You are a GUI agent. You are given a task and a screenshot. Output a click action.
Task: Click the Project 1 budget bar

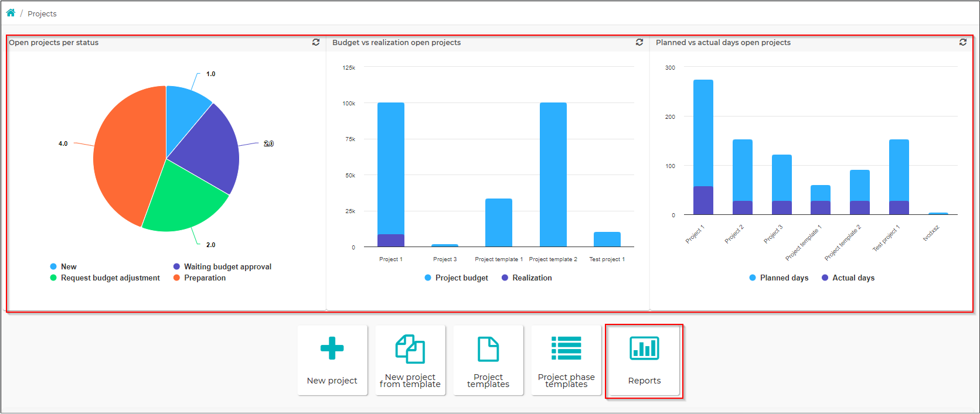pos(391,168)
